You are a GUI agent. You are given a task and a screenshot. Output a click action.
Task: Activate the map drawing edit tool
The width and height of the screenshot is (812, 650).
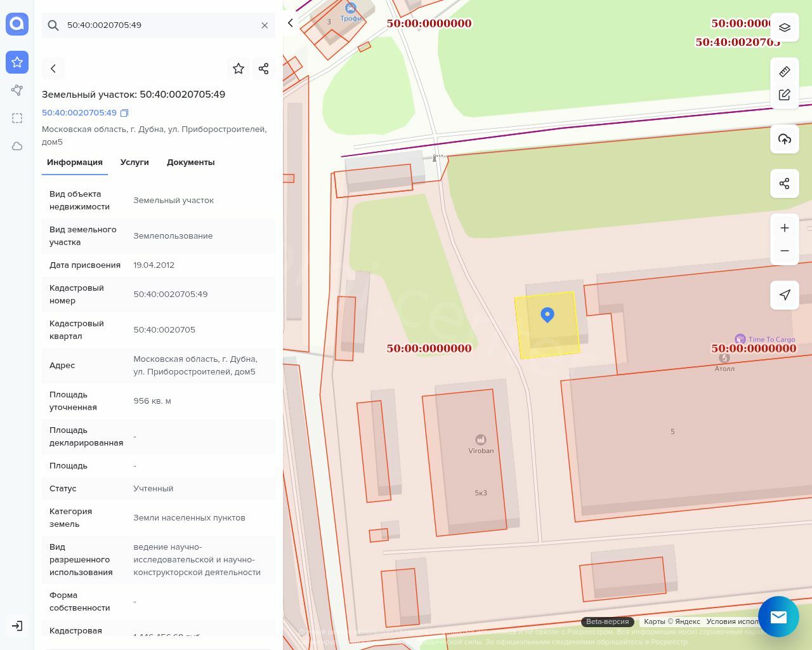pos(784,95)
